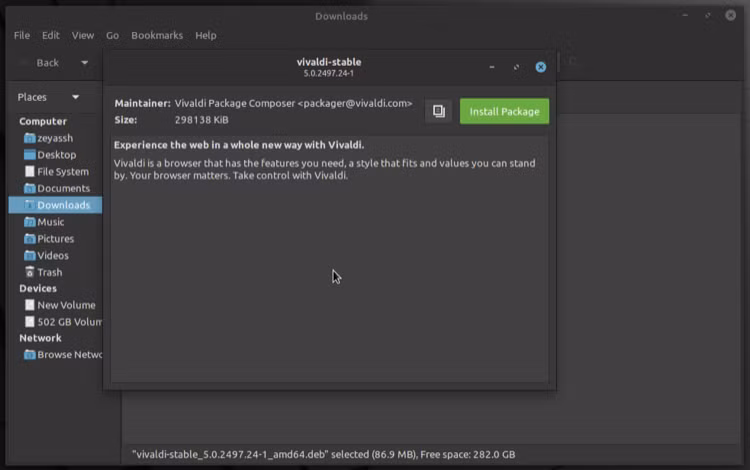Image resolution: width=750 pixels, height=470 pixels.
Task: Open the Videos folder in sidebar
Action: click(53, 255)
